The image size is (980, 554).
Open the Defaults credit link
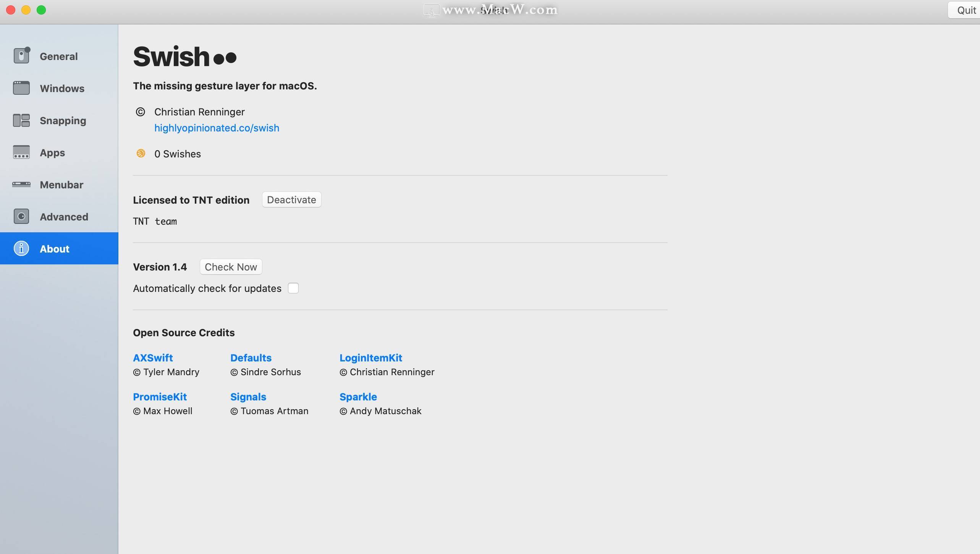(x=251, y=358)
